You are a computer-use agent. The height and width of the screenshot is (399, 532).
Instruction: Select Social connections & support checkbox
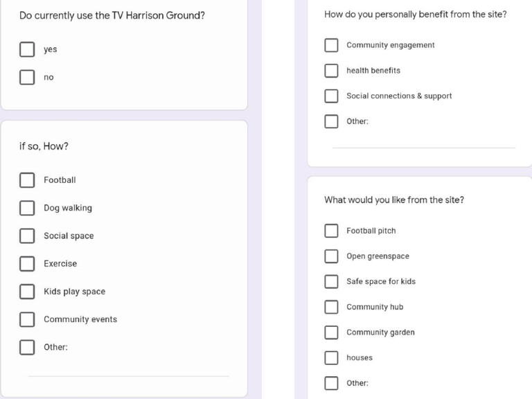click(x=331, y=96)
